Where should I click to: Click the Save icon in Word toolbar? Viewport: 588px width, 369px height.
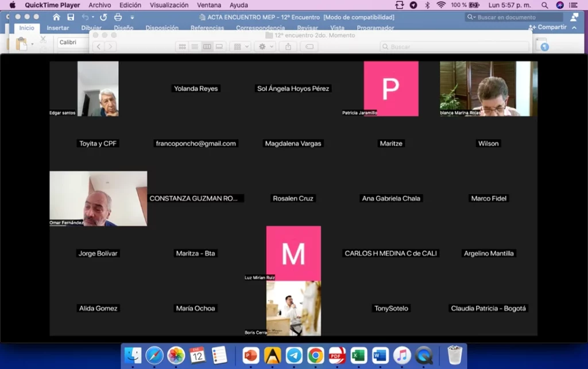tap(71, 17)
